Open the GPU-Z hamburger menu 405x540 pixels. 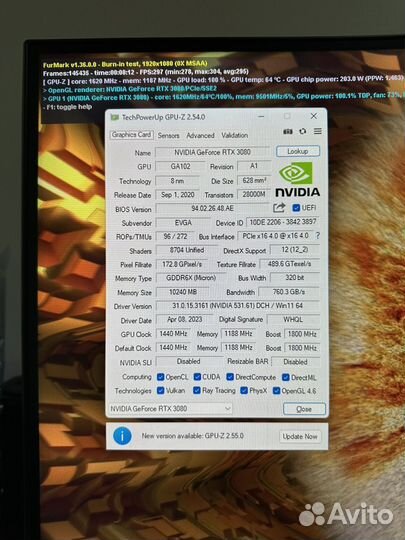click(x=318, y=131)
